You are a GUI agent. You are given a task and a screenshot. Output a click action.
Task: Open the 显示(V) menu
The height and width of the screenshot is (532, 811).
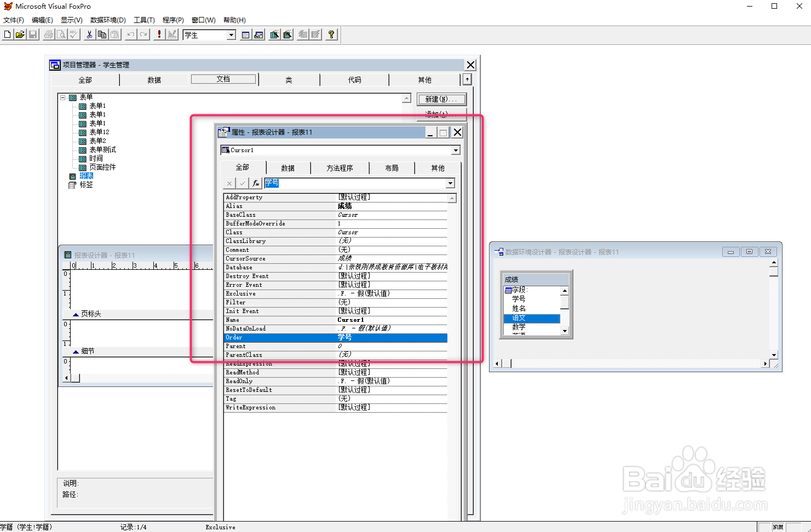click(x=72, y=20)
